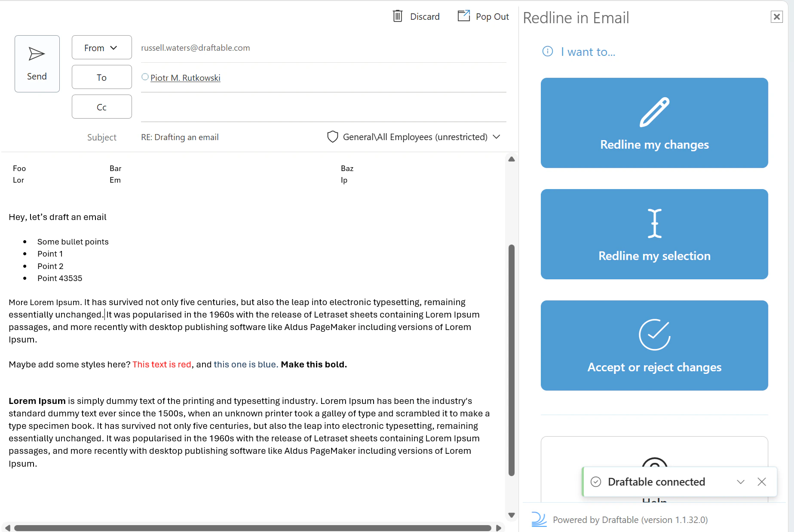Screen dimensions: 794x532
Task: Click table cell 'Bar'
Action: pyautogui.click(x=115, y=168)
